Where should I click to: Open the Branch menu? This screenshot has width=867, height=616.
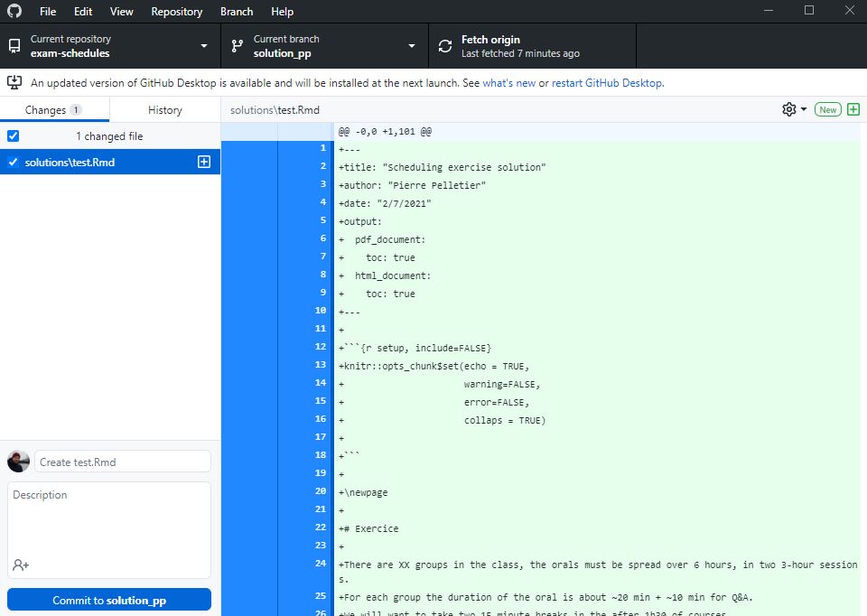pyautogui.click(x=237, y=12)
